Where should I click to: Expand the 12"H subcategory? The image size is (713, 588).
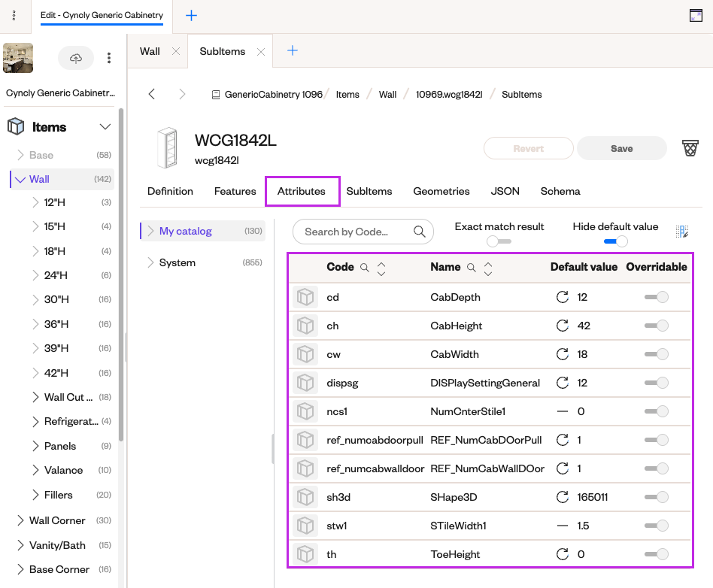pos(35,202)
